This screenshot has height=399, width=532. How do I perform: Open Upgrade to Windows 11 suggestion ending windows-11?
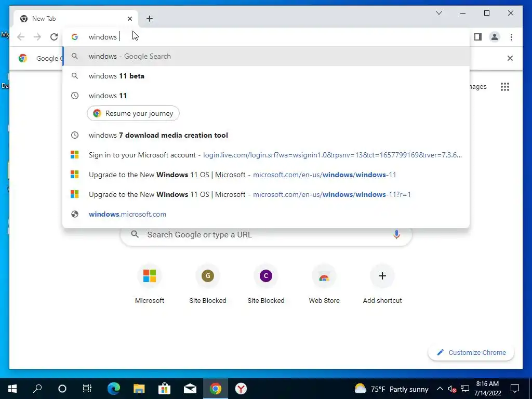coord(266,175)
